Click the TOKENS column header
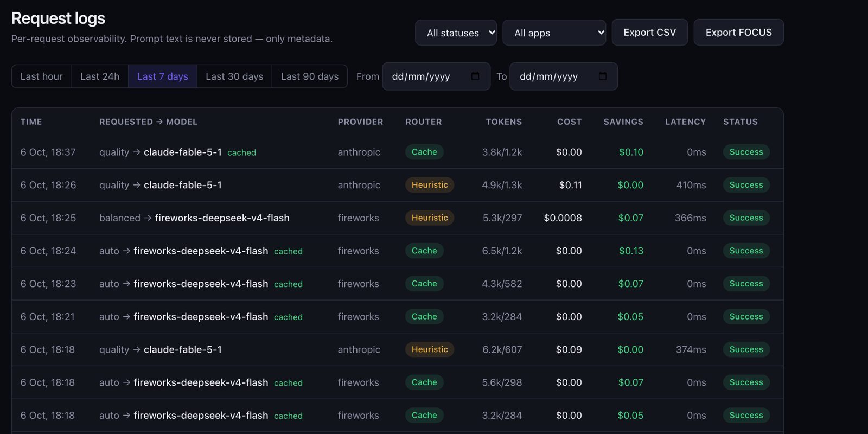868x434 pixels. tap(504, 122)
